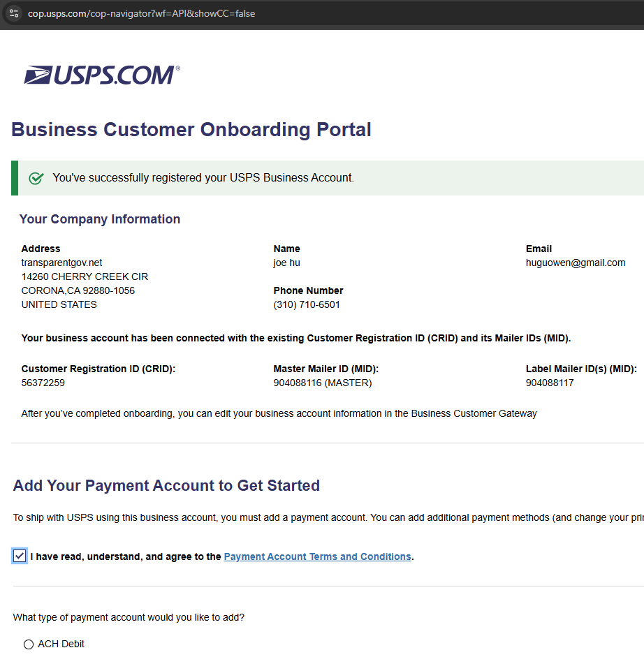Click the green success checkmark icon
Image resolution: width=644 pixels, height=657 pixels.
pos(36,178)
